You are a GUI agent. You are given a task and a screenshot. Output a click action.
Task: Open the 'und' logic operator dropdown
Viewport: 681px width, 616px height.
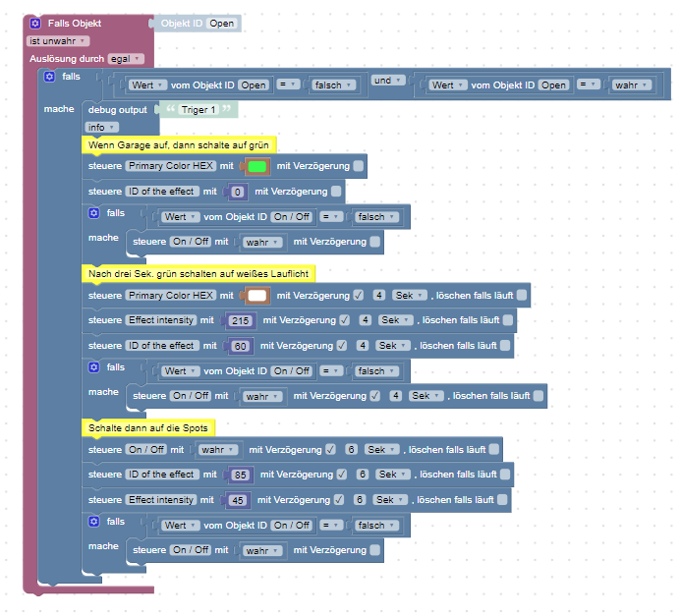388,81
